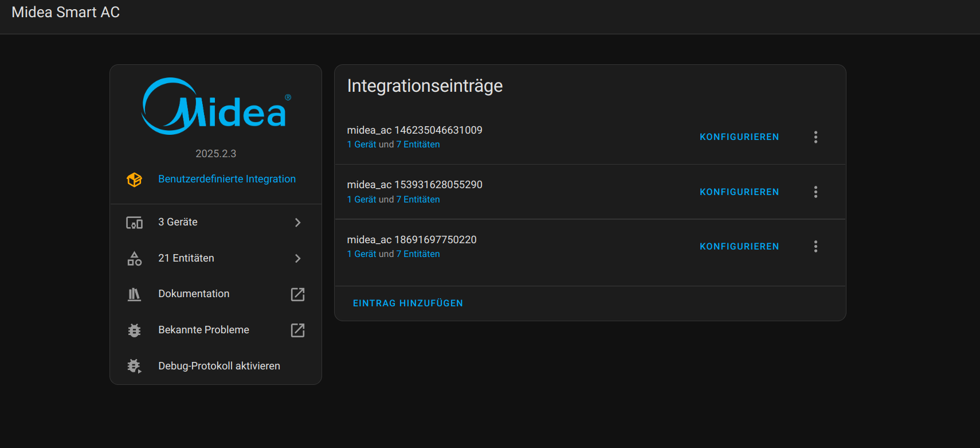Configure the midea_ac 18691697750220 entry
Screen dimensions: 980x448
(x=739, y=247)
